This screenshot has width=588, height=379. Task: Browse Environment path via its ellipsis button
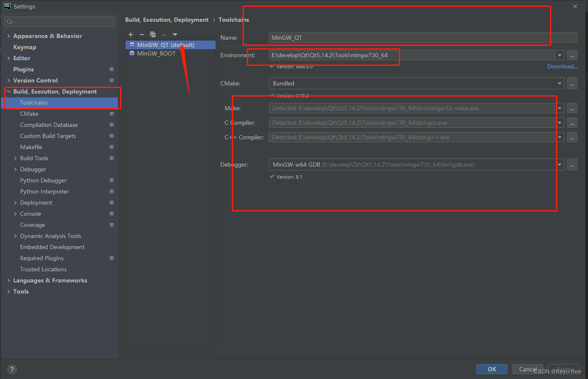tap(572, 55)
